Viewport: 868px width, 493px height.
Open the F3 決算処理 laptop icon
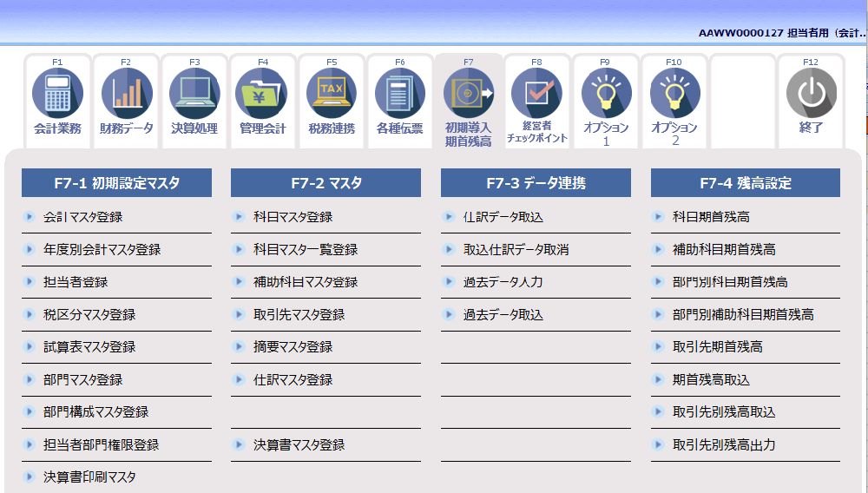coord(194,93)
